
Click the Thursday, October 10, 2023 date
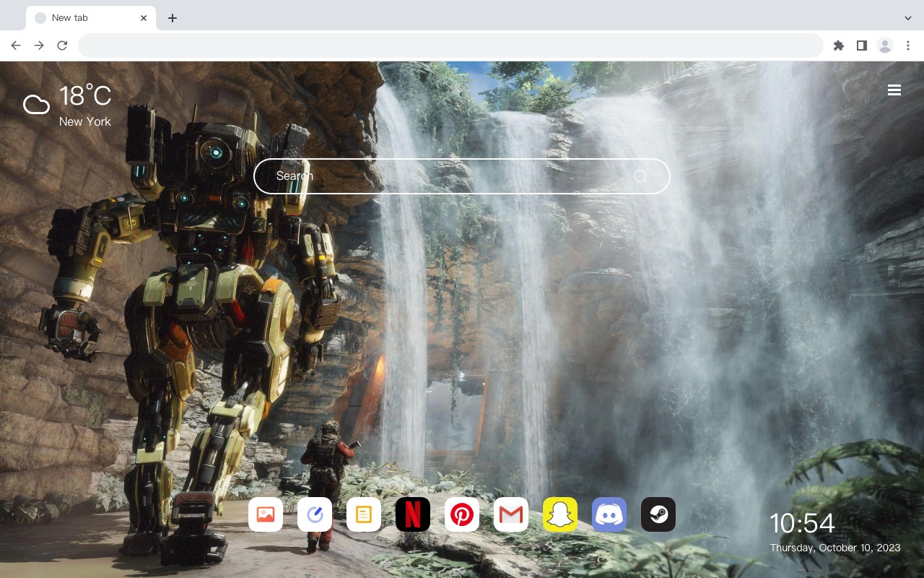click(x=835, y=548)
